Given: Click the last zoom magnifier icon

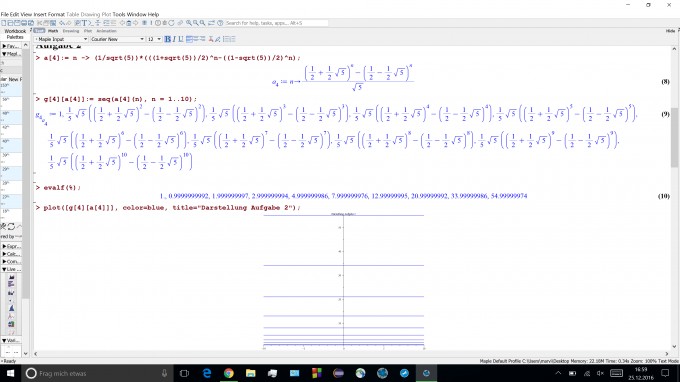Looking at the screenshot, I should point(203,23).
